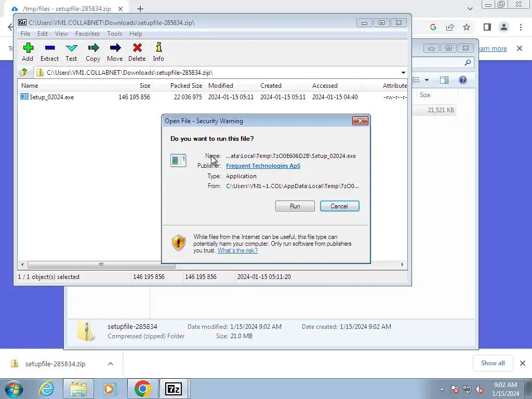Toggle the Explorer preview pane icon
Viewport: 532px width, 399px height.
click(x=444, y=80)
